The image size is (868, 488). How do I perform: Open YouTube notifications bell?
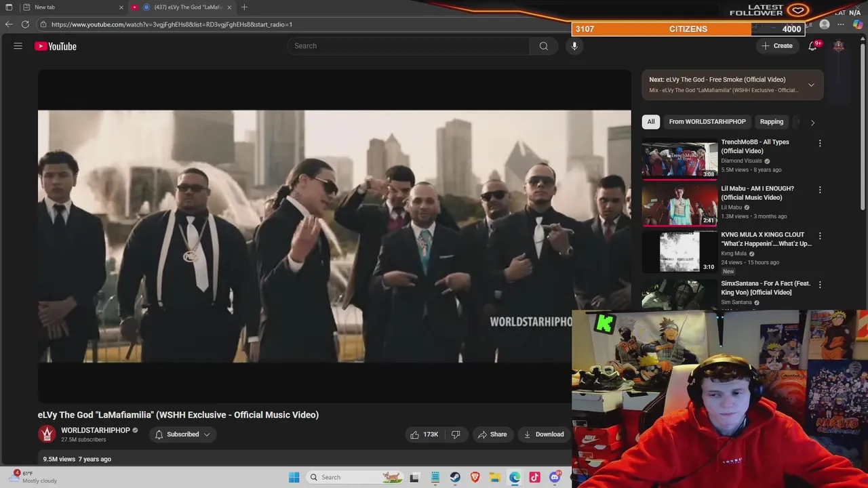click(x=812, y=46)
